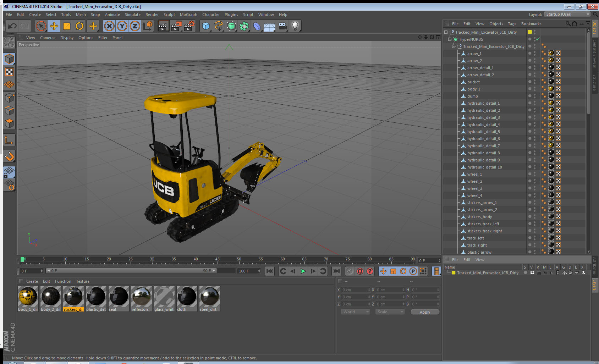Select hydraulic_detail_5 in object tree
The image size is (599, 364).
coord(483,132)
